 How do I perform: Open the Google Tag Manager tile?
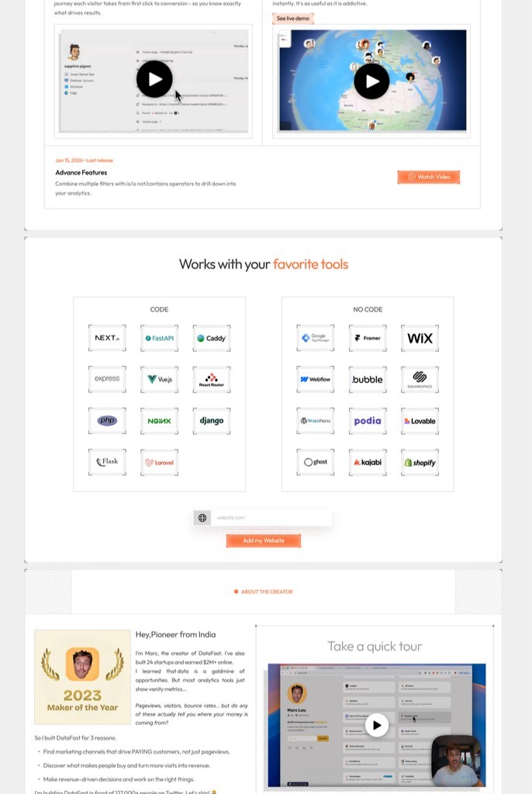315,338
